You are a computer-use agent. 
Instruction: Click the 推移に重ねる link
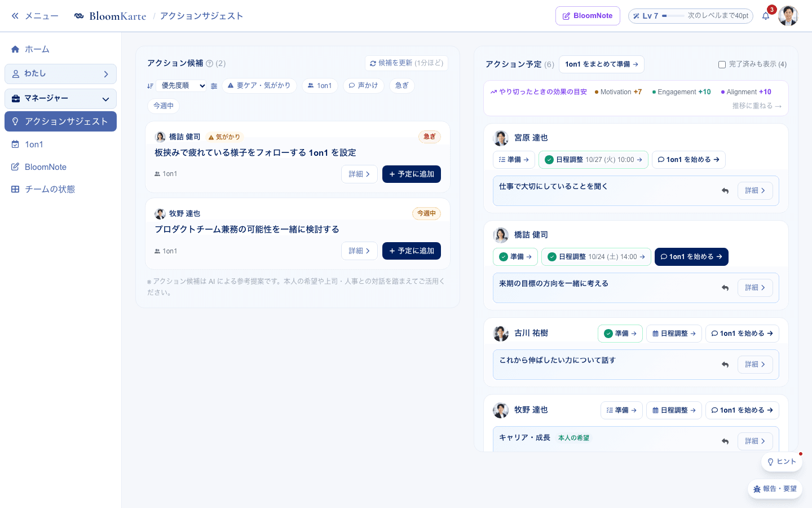757,106
